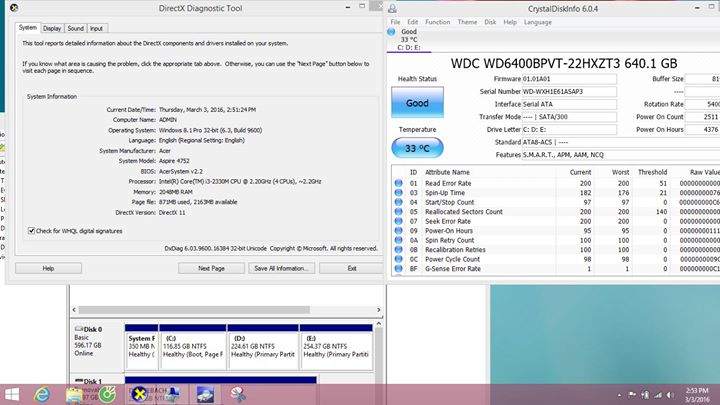Screen dimensions: 720x405
Task: Open the Windows Start button
Action: coord(12,394)
